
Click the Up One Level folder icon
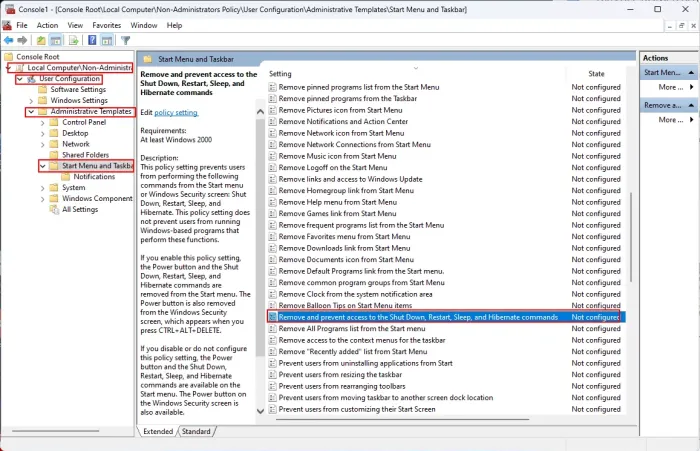pyautogui.click(x=41, y=41)
